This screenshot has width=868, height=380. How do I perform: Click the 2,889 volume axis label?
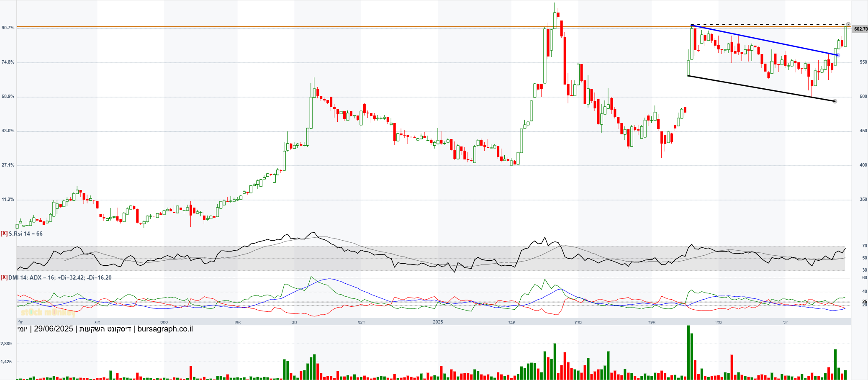pyautogui.click(x=6, y=344)
